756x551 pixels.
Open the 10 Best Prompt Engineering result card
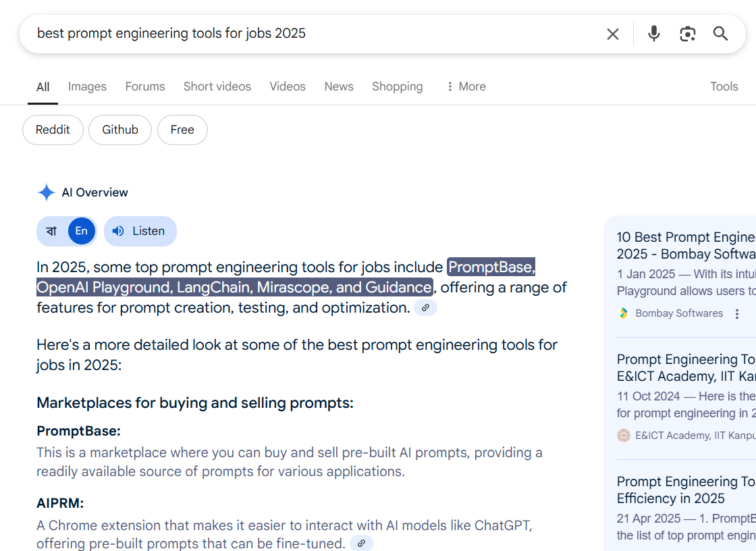click(686, 246)
